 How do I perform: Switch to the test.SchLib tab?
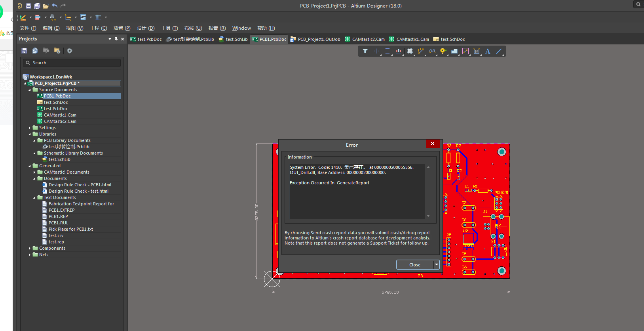233,39
